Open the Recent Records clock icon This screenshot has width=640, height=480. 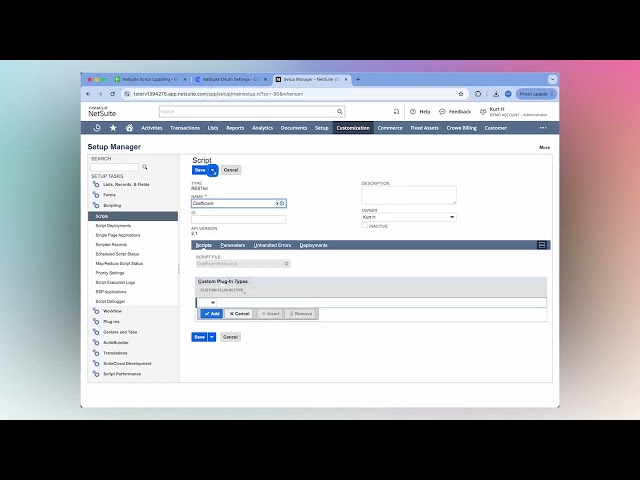click(x=97, y=128)
